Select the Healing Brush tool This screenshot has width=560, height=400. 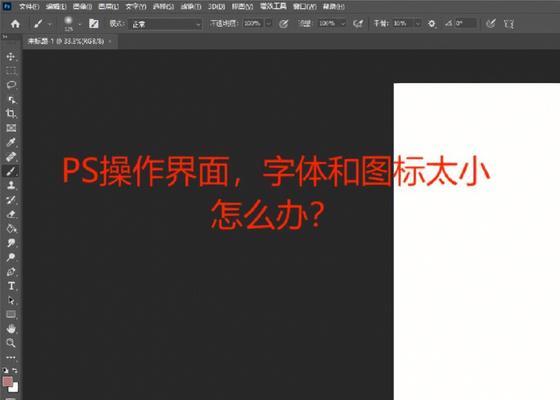point(11,156)
